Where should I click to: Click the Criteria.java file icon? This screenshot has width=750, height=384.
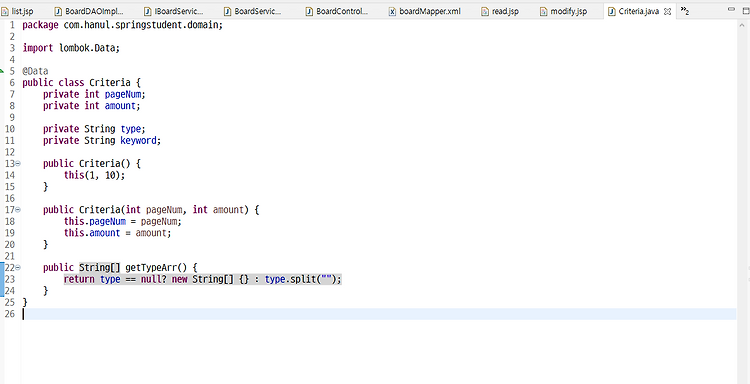pos(612,11)
